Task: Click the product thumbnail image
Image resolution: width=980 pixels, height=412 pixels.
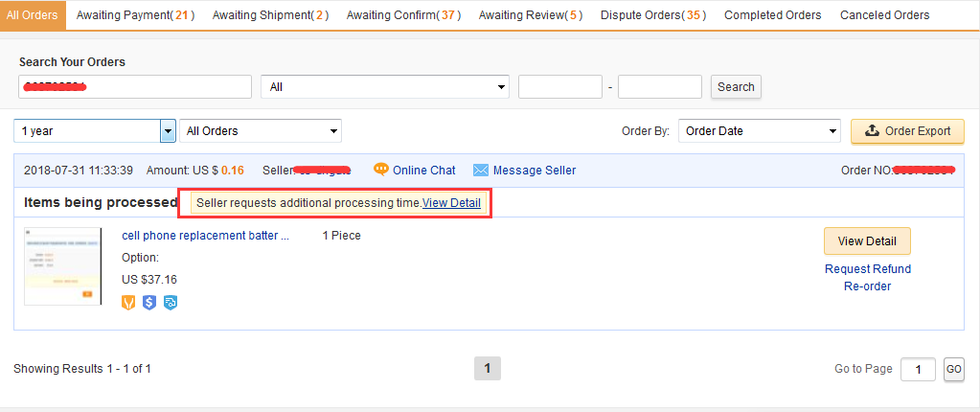Action: click(63, 266)
